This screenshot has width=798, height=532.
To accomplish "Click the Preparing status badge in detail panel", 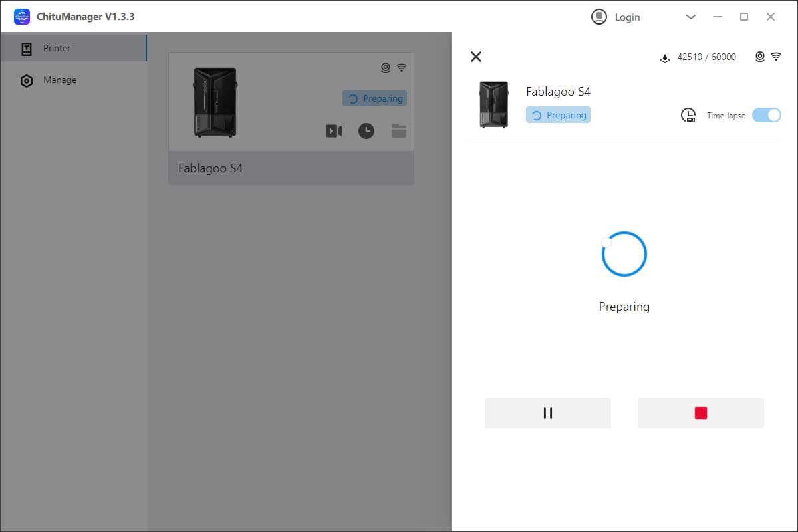I will click(x=558, y=115).
